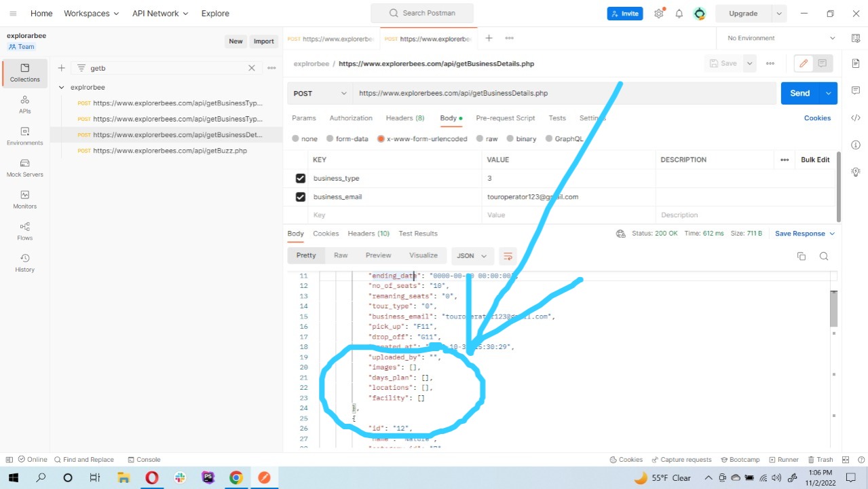Screen dimensions: 868x489
Task: Switch to the Authorization tab
Action: (x=351, y=118)
